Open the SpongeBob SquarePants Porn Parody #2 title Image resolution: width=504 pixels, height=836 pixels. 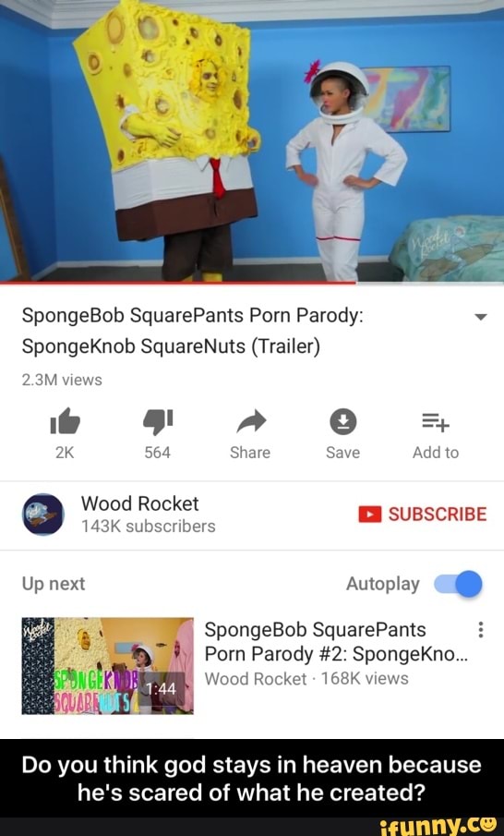(336, 641)
